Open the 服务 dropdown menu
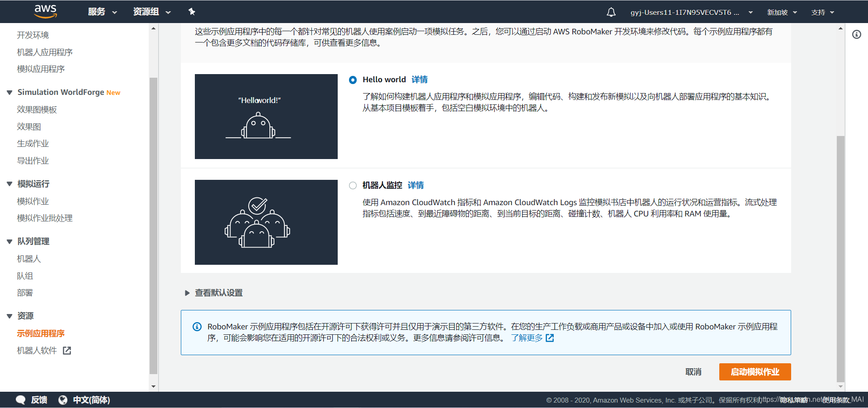 pos(103,12)
